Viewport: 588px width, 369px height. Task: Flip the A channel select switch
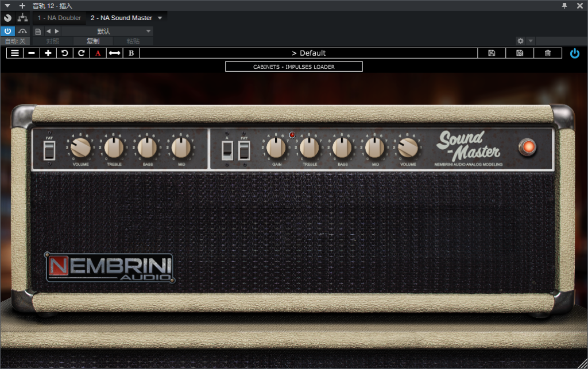(x=227, y=150)
